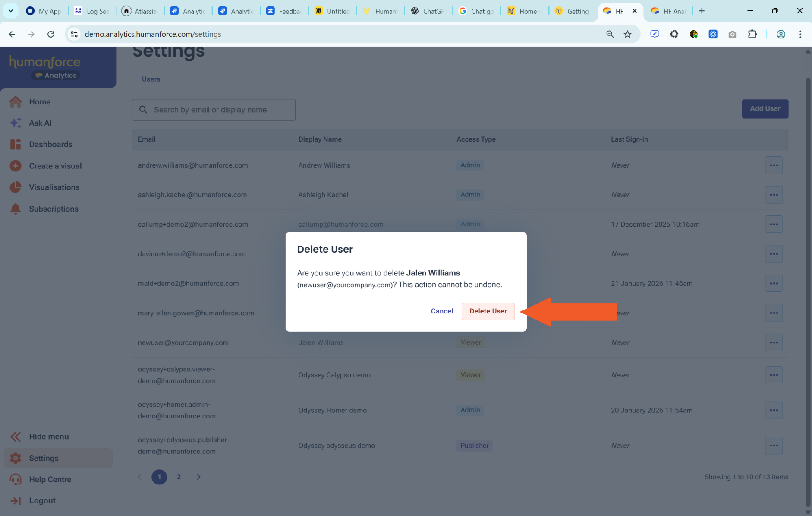The height and width of the screenshot is (516, 812).
Task: Bookmark this page with star icon
Action: [x=627, y=34]
